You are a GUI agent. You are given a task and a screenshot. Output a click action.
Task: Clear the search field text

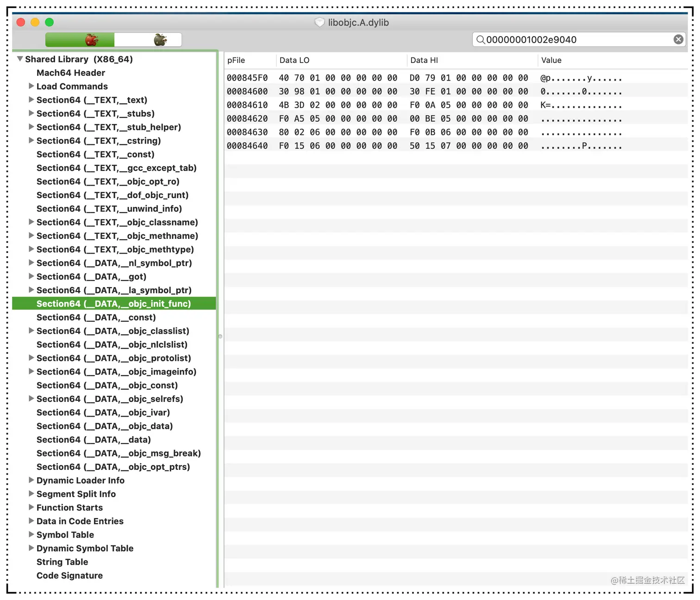678,40
